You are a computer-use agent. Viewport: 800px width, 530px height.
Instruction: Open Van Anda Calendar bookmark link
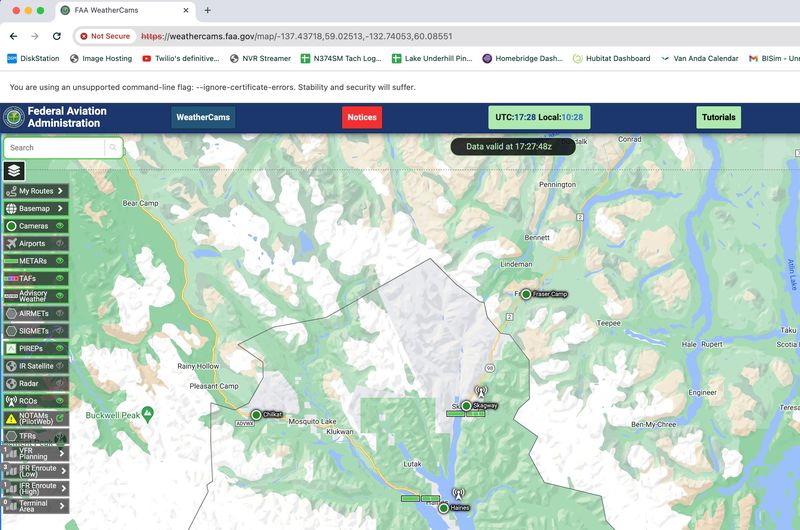[699, 59]
